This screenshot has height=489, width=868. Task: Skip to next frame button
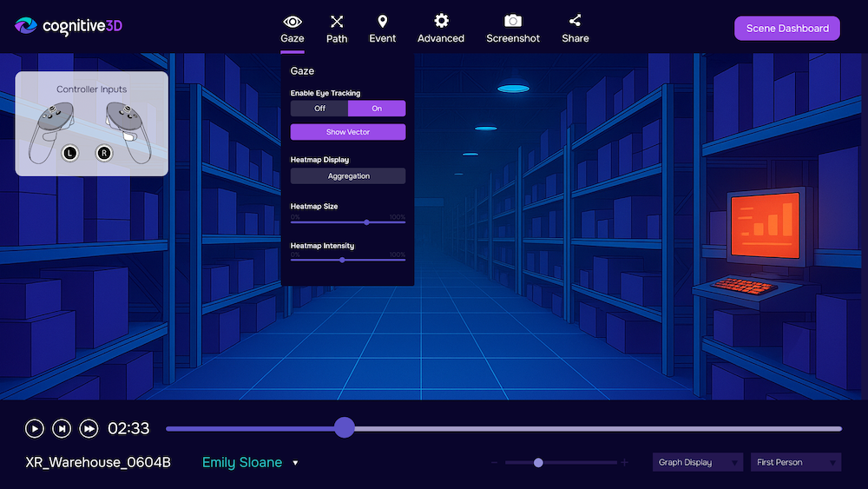click(x=62, y=428)
